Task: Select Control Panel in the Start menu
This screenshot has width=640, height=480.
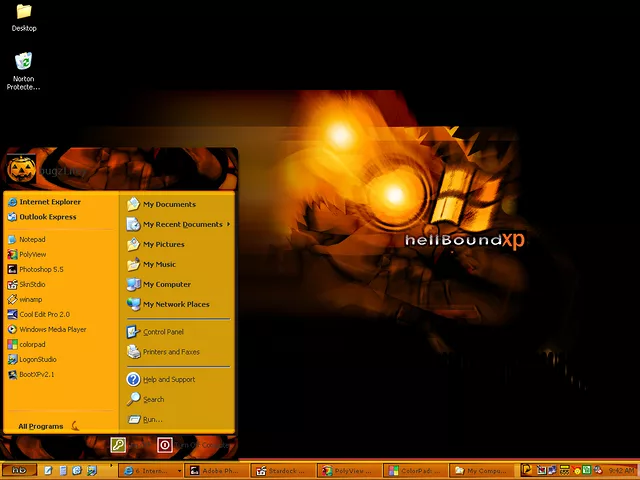Action: (x=162, y=332)
